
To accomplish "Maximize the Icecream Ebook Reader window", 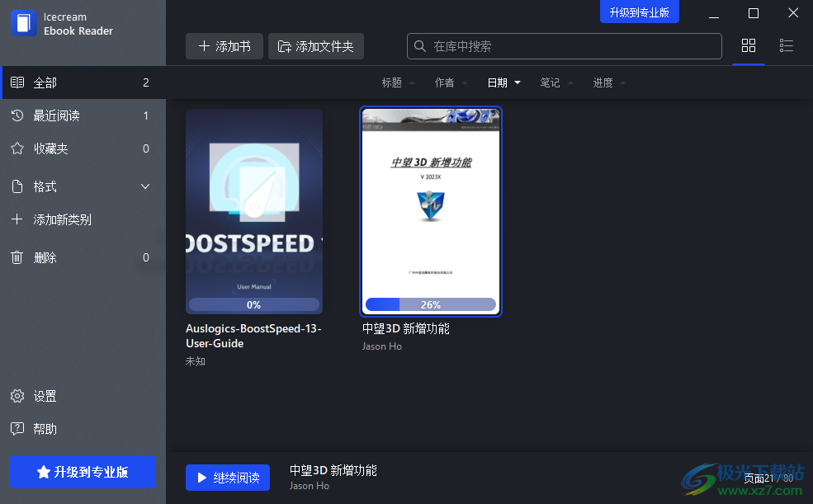I will click(x=754, y=13).
